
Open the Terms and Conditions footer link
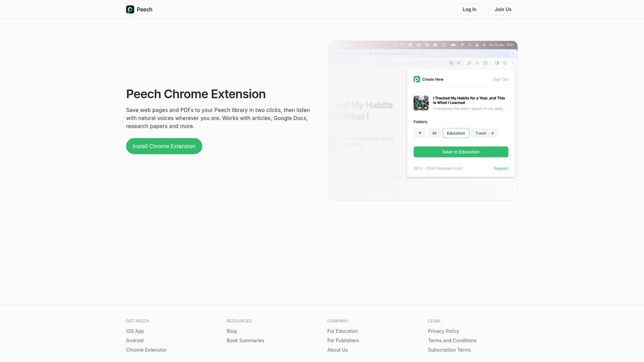point(452,340)
